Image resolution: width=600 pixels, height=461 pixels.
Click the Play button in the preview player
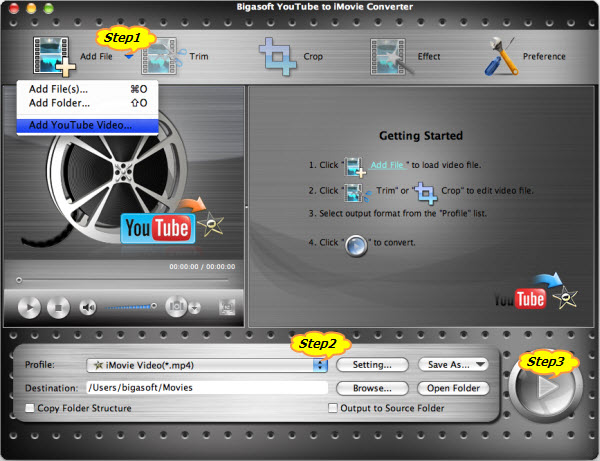29,307
